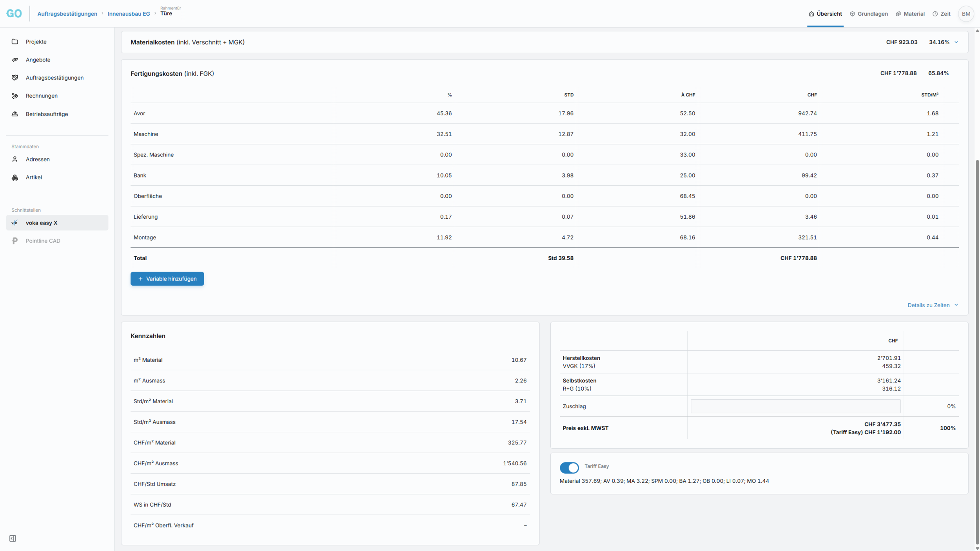The width and height of the screenshot is (980, 551).
Task: Click the Betriebsaufträge hard-hat icon
Action: [x=15, y=114]
